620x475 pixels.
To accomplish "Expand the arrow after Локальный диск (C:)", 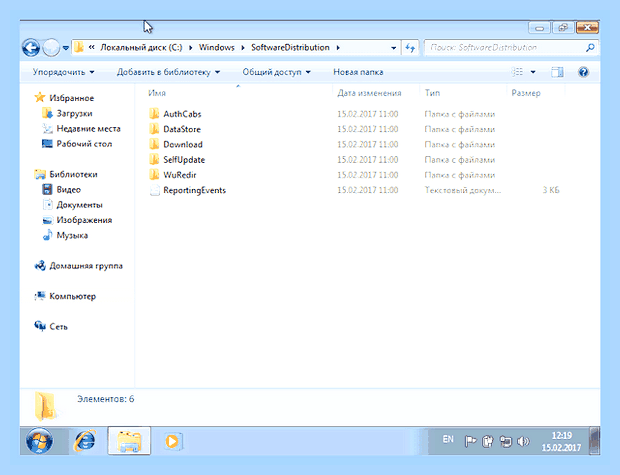I will click(191, 48).
